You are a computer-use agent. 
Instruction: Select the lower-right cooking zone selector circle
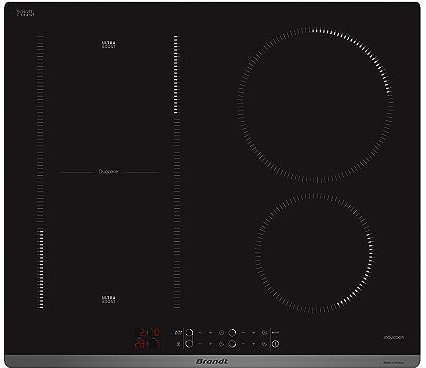tap(232, 344)
